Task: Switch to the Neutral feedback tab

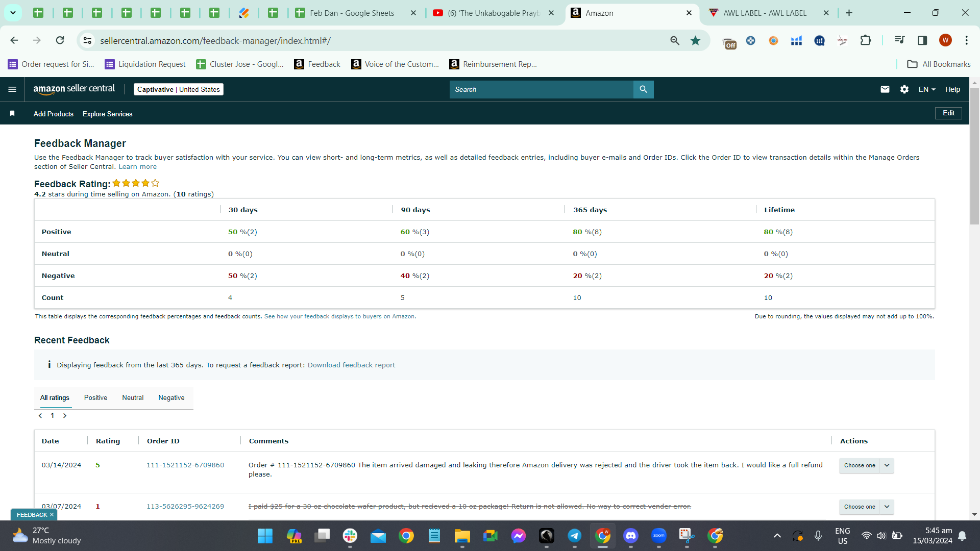Action: click(x=133, y=398)
